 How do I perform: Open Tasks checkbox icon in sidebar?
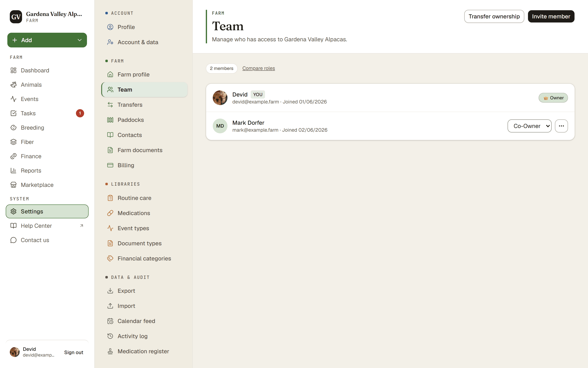13,113
